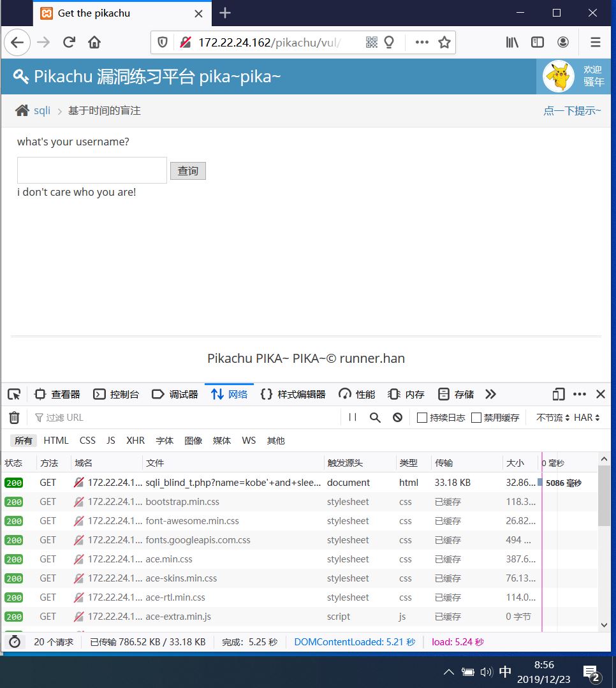Image resolution: width=616 pixels, height=688 pixels.
Task: Switch to the 查看器 inspector tab
Action: click(57, 395)
